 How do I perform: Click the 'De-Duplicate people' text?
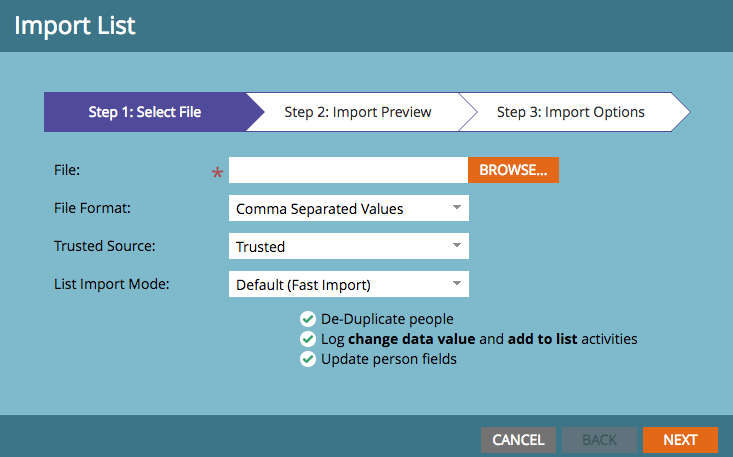point(387,319)
